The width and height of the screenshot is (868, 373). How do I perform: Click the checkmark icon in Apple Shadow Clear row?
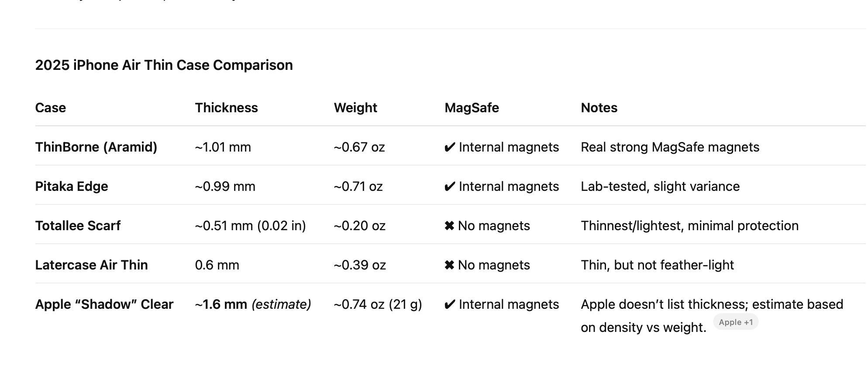(x=449, y=305)
